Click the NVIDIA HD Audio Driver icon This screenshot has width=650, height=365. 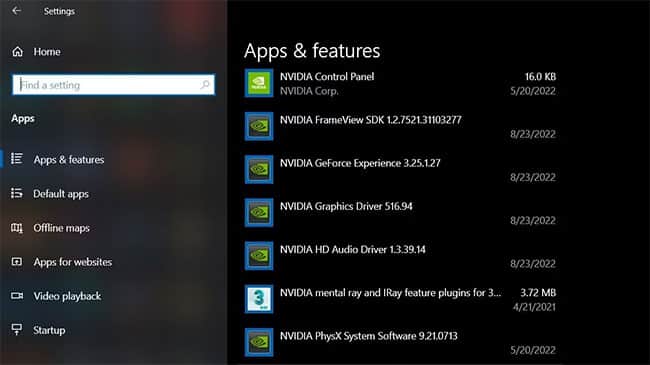pyautogui.click(x=259, y=256)
